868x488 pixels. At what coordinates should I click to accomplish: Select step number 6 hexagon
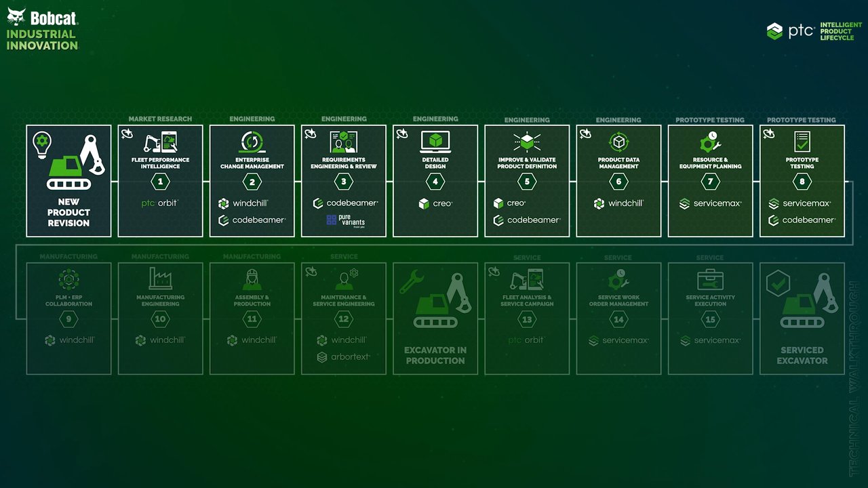click(x=618, y=182)
